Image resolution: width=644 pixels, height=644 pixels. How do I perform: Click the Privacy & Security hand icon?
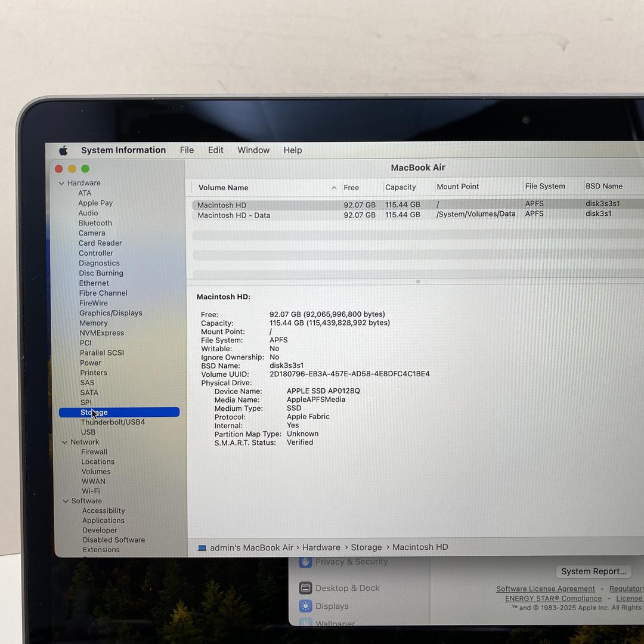click(305, 562)
